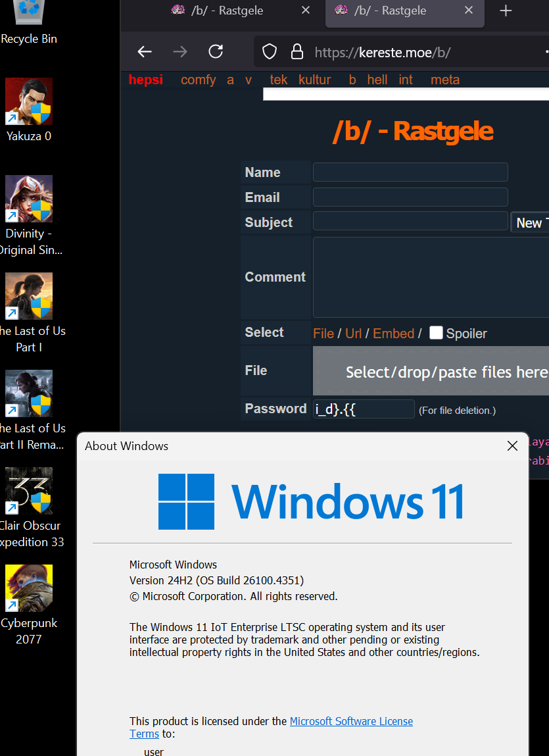
Task: Click the /b/ - Rastgele page heading
Action: [413, 131]
